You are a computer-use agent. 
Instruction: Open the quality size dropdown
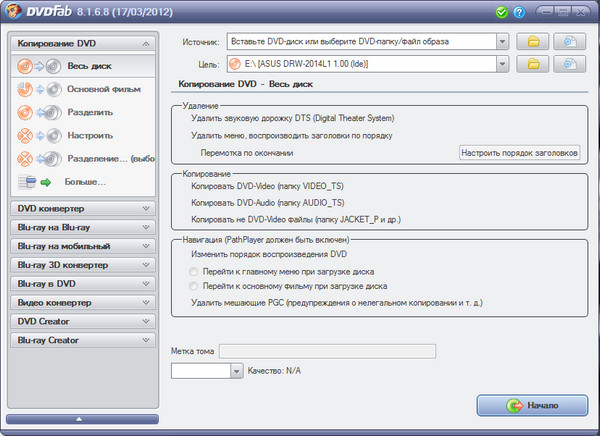[237, 371]
